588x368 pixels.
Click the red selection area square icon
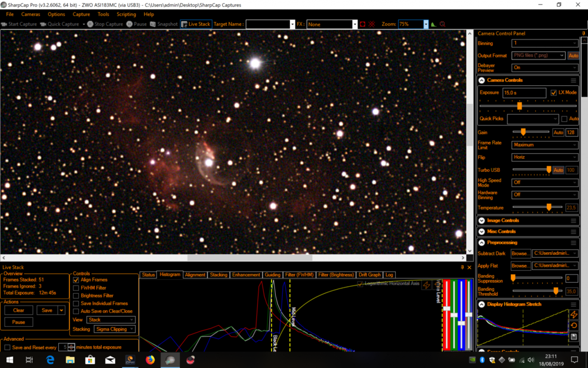tap(363, 24)
